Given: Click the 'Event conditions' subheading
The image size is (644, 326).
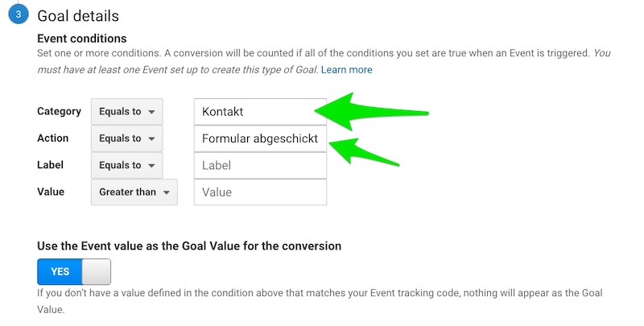Looking at the screenshot, I should (82, 39).
